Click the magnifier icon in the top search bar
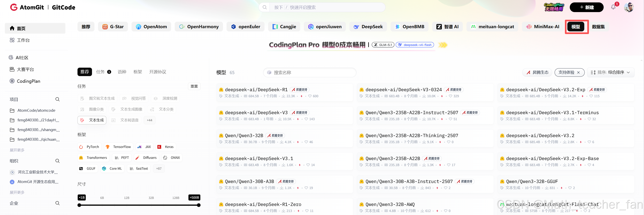Viewport: 644px width, 215px height. [264, 7]
